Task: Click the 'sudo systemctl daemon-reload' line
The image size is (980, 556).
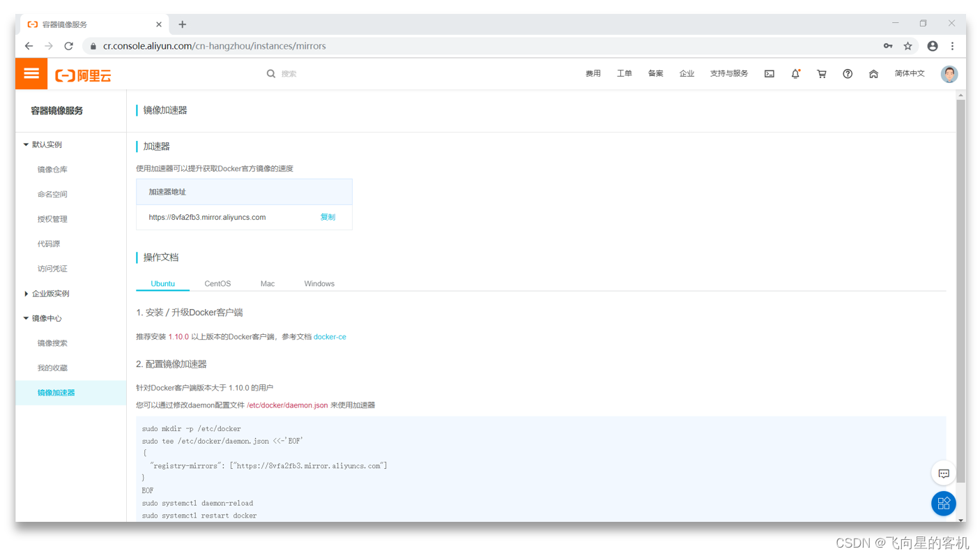Action: (x=197, y=503)
